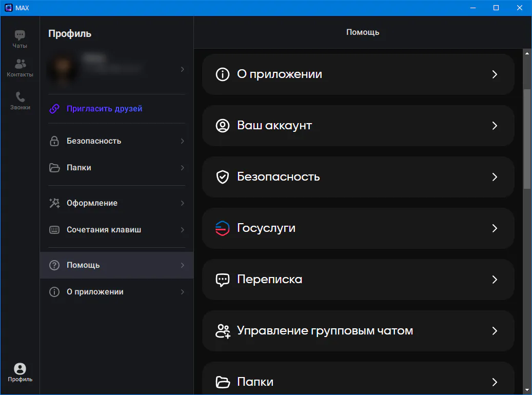The image size is (532, 395).
Task: Click the keyboard icon for Сочетания клавиш
Action: pyautogui.click(x=54, y=230)
